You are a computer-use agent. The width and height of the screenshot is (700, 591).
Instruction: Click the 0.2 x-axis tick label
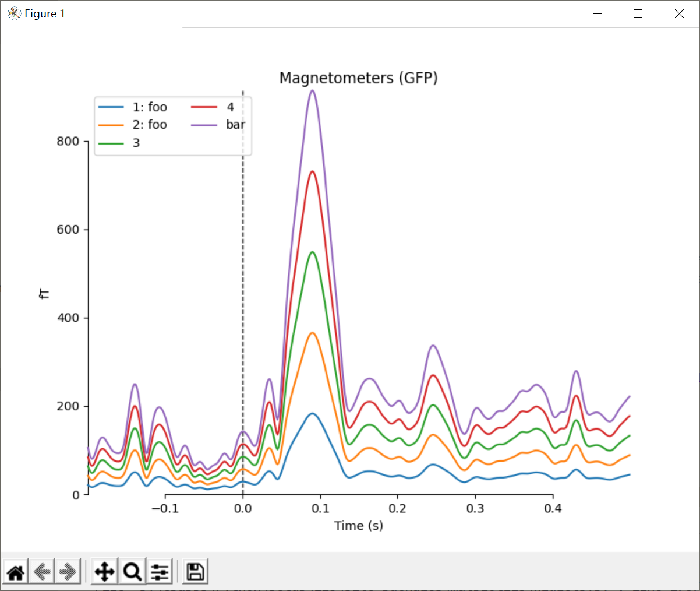coord(398,508)
